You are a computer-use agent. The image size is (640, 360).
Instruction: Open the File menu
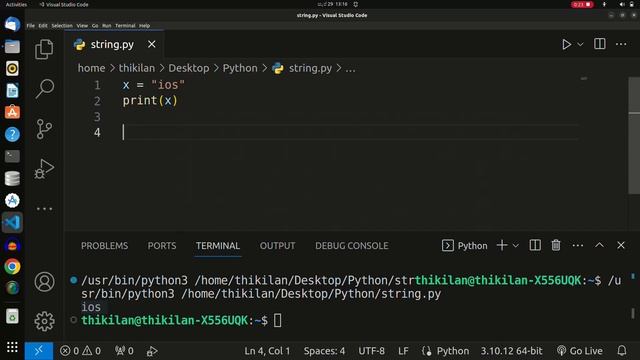31,25
